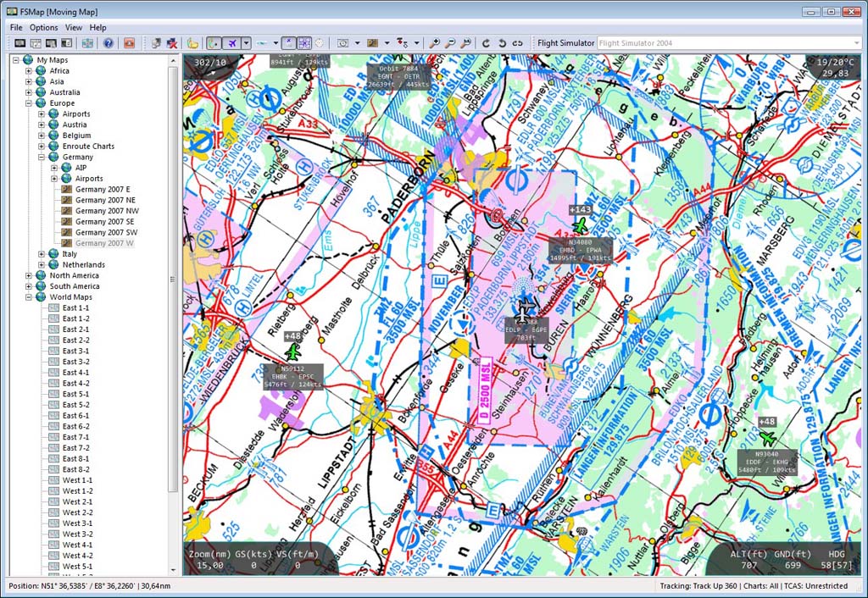Select the Germany 2007 W chart
The height and width of the screenshot is (598, 868).
pyautogui.click(x=104, y=243)
